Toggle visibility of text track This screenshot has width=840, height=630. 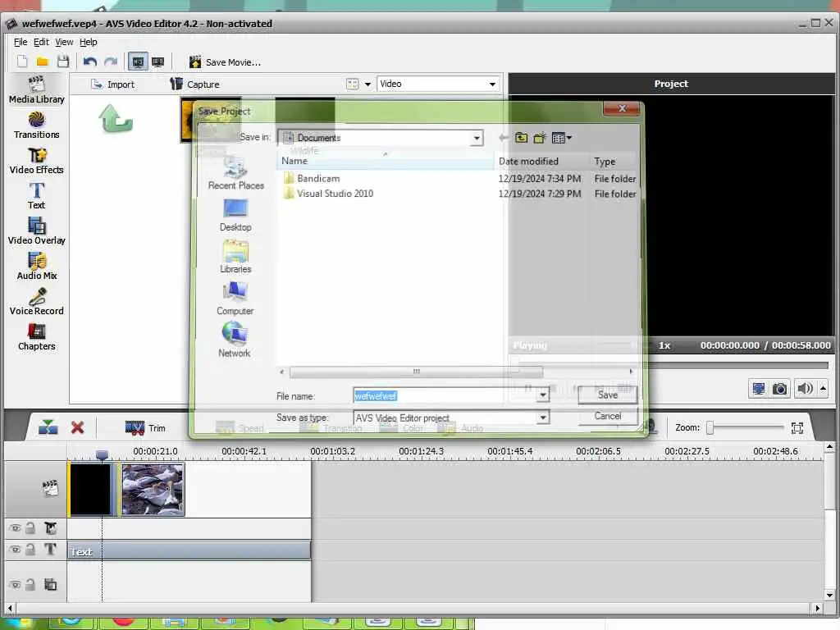15,550
